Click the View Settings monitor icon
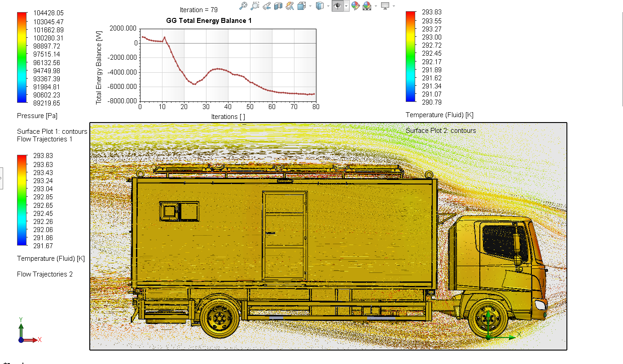The height and width of the screenshot is (364, 623). click(385, 6)
